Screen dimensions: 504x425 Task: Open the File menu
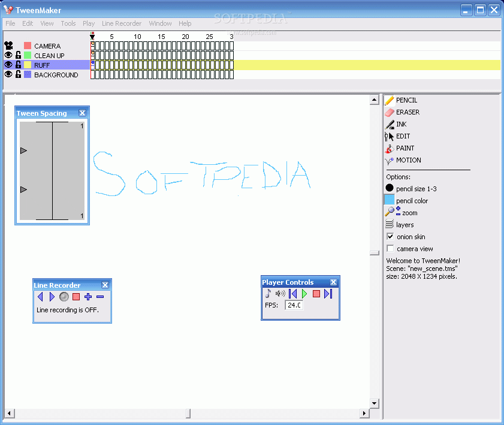pyautogui.click(x=10, y=23)
